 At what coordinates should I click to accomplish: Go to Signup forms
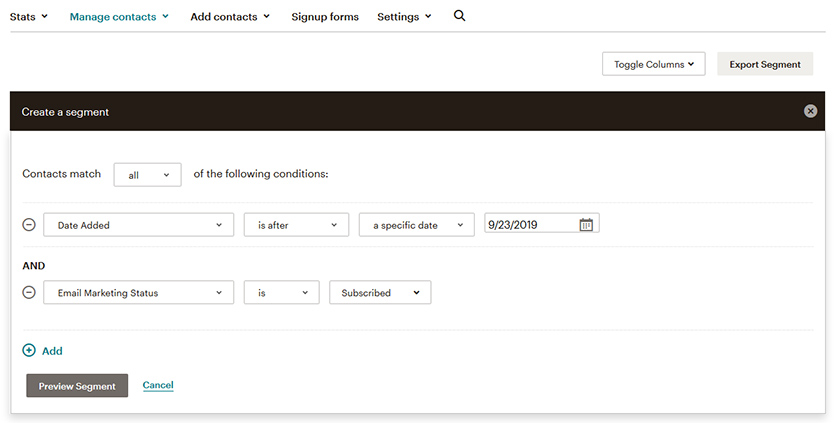[325, 17]
